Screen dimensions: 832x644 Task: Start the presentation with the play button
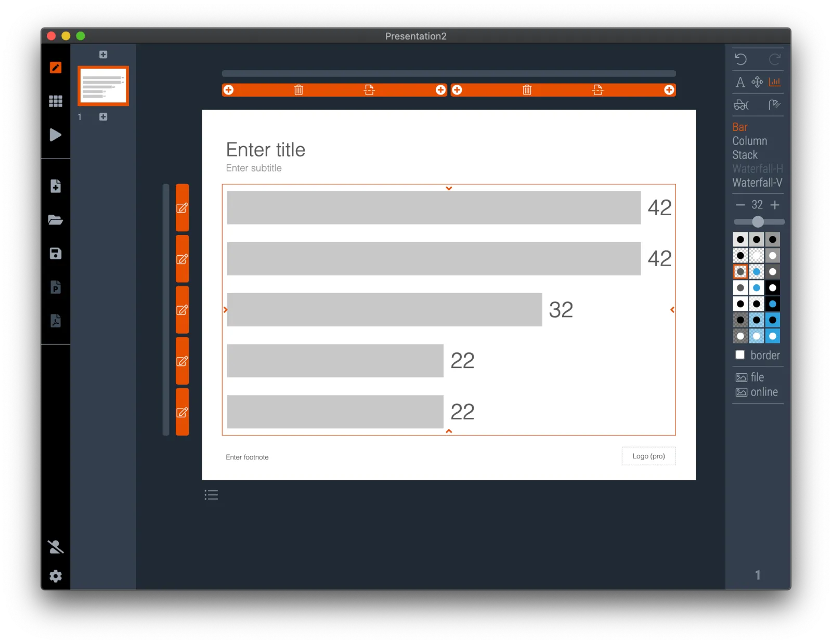pos(55,135)
